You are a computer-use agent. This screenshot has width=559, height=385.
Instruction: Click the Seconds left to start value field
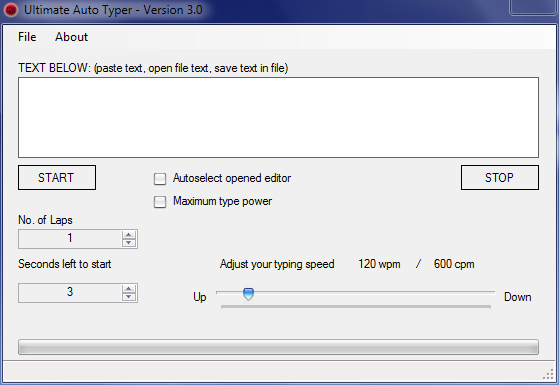(x=70, y=293)
